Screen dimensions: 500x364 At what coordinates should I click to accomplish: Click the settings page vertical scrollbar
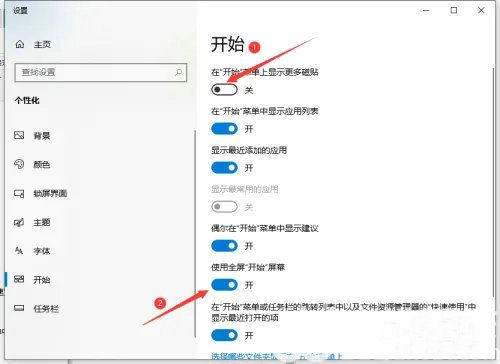(493, 182)
